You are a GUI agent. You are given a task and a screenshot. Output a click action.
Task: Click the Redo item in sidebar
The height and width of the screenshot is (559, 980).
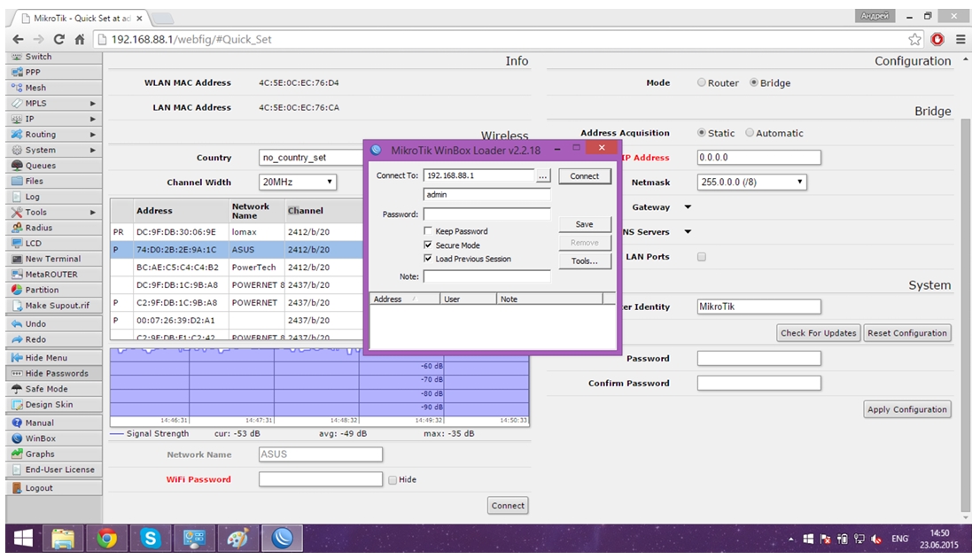(x=54, y=339)
